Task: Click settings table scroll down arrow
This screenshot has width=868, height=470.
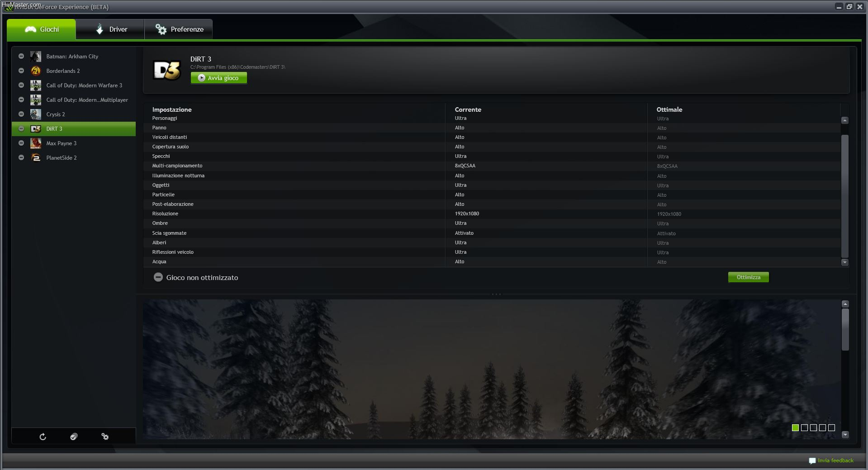Action: coord(844,262)
